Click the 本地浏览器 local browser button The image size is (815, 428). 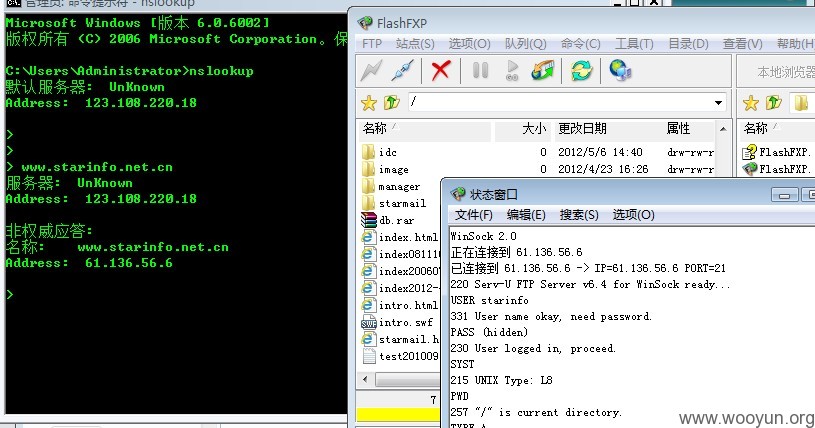pyautogui.click(x=786, y=72)
